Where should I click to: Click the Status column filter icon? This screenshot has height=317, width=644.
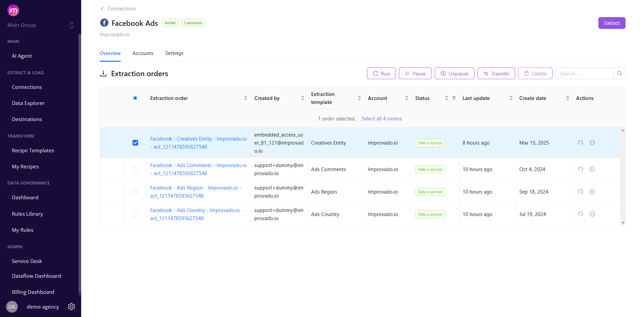point(454,98)
